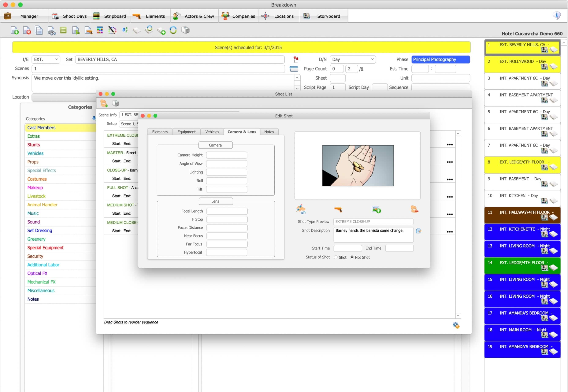The image size is (568, 392).
Task: Activate the A-Z sort icon in the toolbar
Action: click(125, 30)
